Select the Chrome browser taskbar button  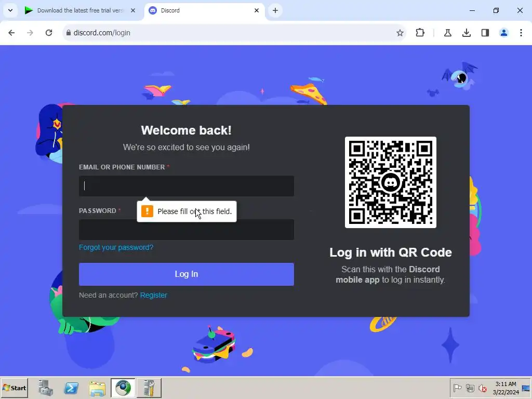pos(123,388)
